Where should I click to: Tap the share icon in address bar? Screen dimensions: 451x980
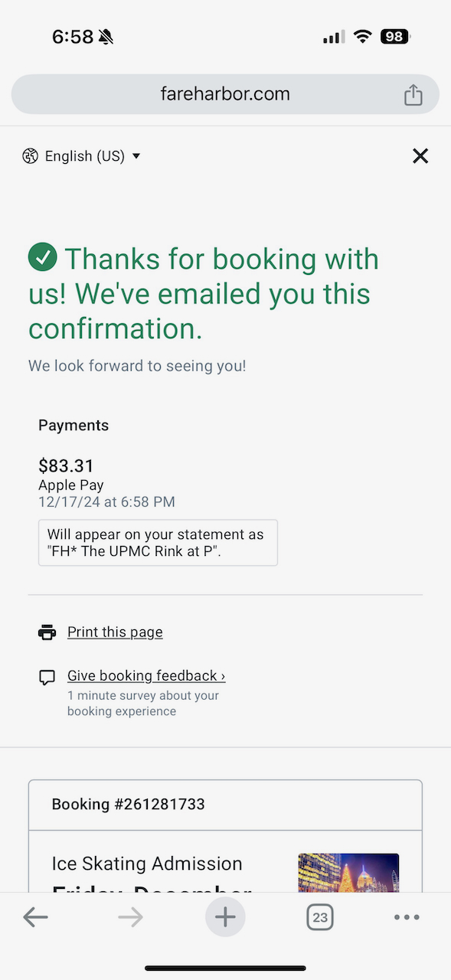[413, 94]
